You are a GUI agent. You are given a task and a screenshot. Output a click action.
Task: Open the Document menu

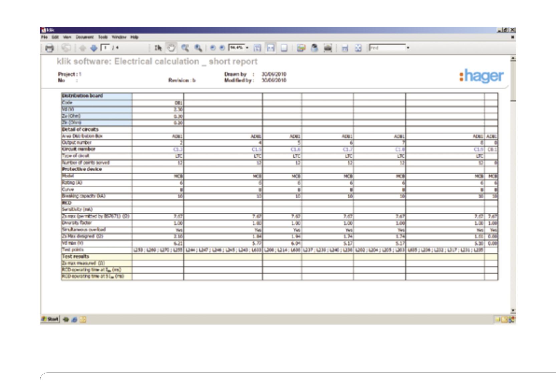(84, 37)
